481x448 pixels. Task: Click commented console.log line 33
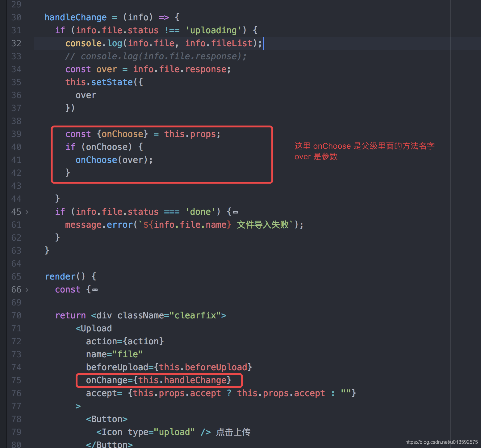[x=156, y=56]
